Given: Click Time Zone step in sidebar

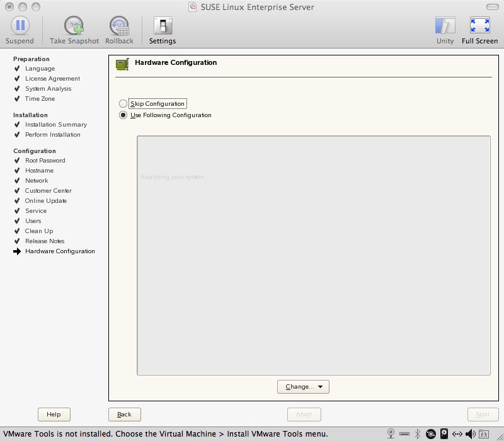Looking at the screenshot, I should [x=40, y=99].
